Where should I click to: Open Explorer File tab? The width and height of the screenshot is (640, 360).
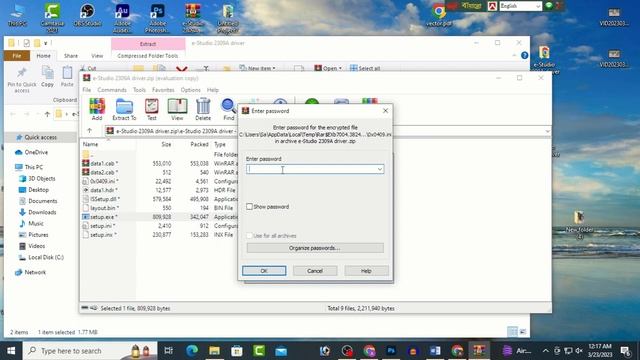(17, 56)
